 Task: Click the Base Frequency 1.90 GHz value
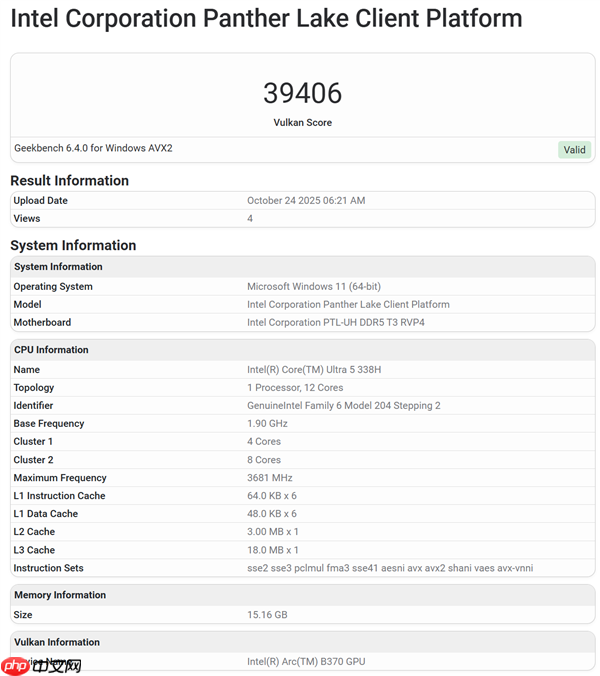point(268,424)
